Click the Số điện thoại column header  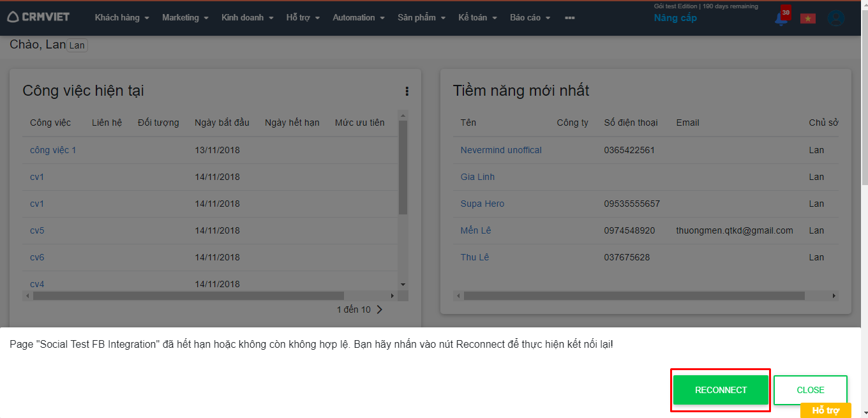point(631,123)
